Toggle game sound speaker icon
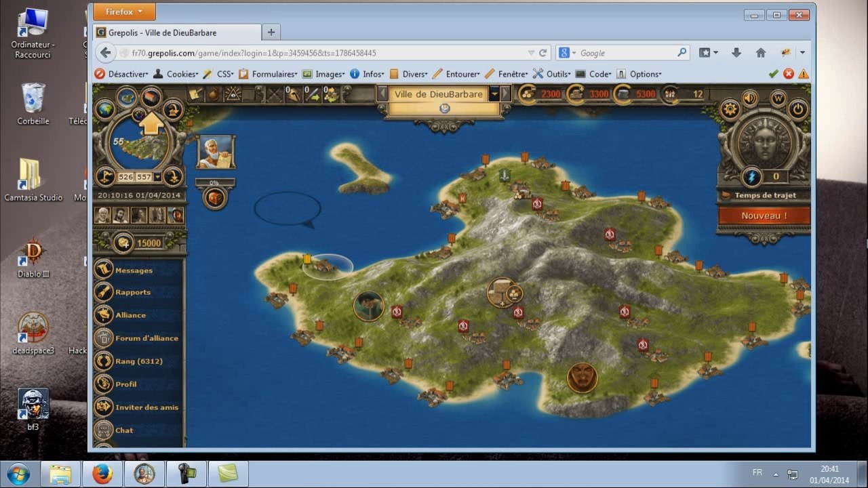 tap(749, 98)
